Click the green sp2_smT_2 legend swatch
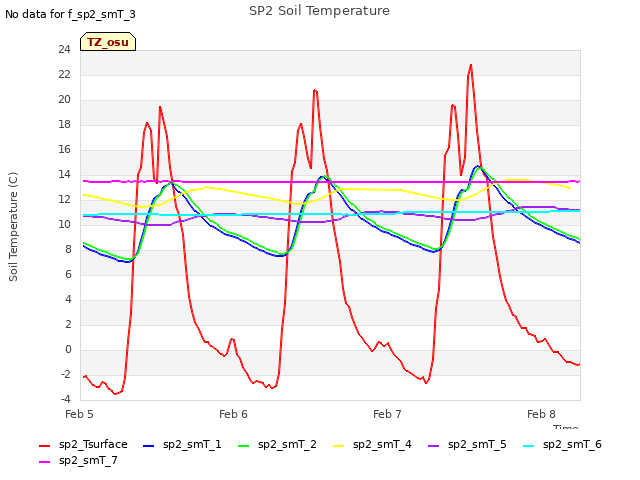This screenshot has height=480, width=640. [x=244, y=446]
